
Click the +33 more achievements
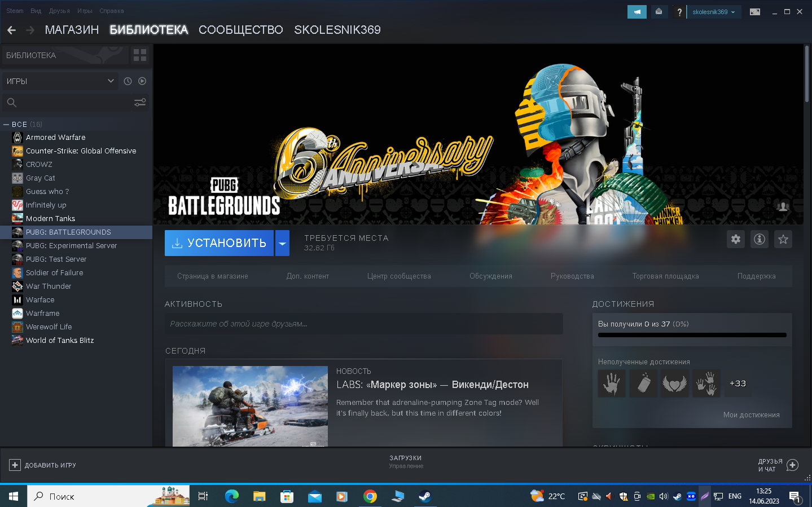(x=738, y=383)
